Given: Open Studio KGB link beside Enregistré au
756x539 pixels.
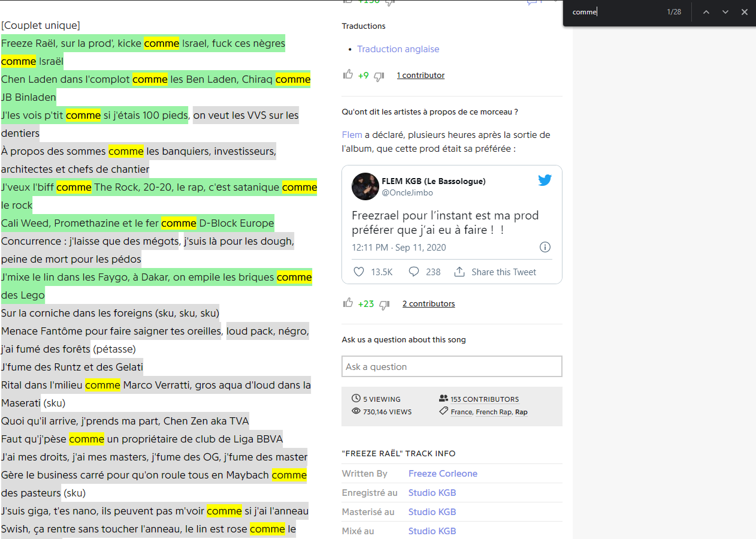Looking at the screenshot, I should pos(432,493).
